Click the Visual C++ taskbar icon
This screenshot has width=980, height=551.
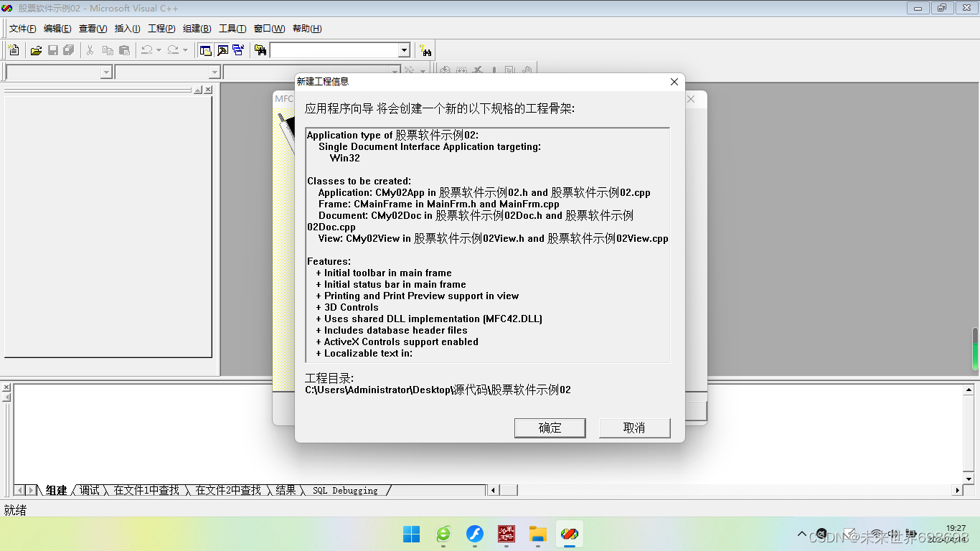tap(570, 534)
